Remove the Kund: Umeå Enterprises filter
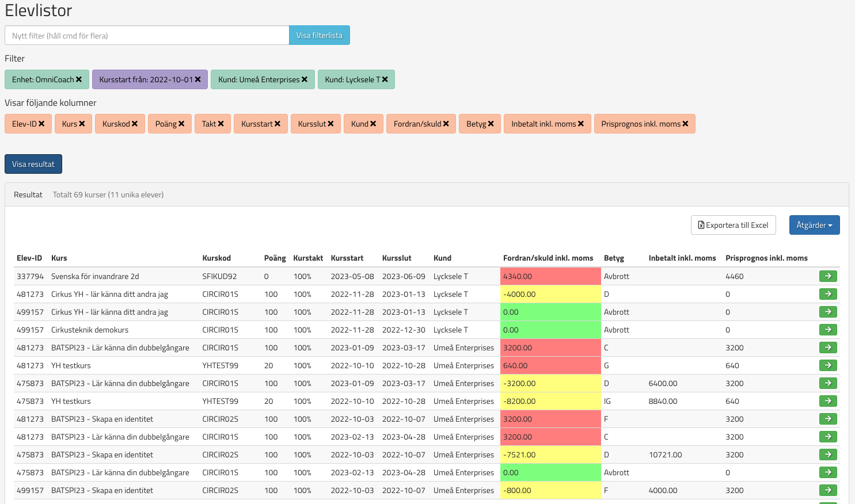Image resolution: width=855 pixels, height=504 pixels. click(305, 80)
